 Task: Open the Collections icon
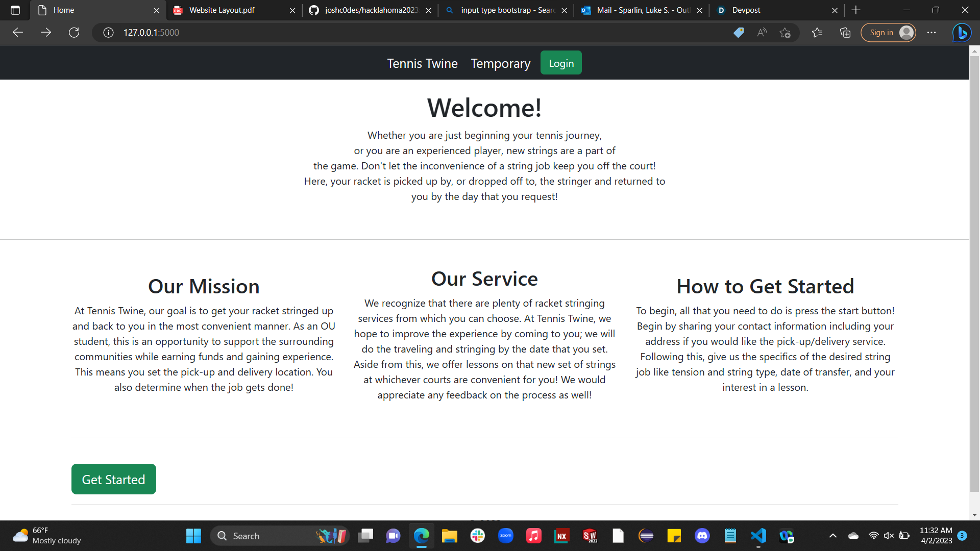point(845,33)
